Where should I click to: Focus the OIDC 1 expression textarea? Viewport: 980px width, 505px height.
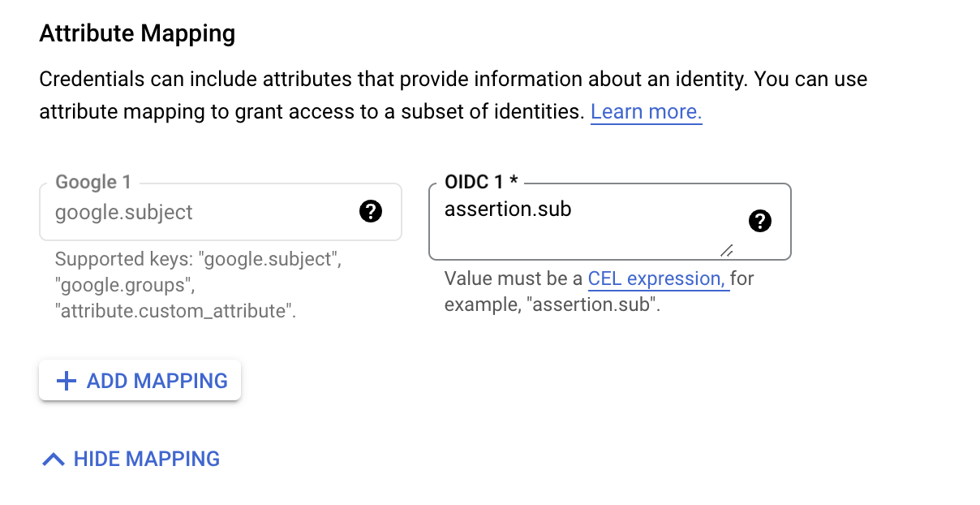609,222
